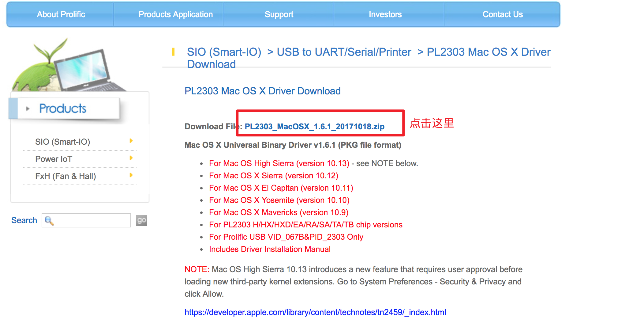Select Power IoT in sidebar
Screen dimensions: 644x331
(54, 159)
